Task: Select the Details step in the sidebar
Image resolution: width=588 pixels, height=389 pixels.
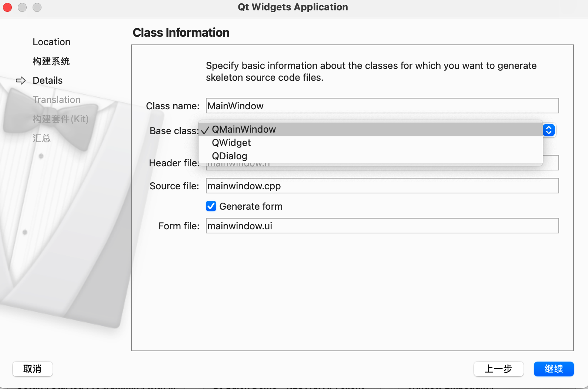Action: click(x=47, y=80)
